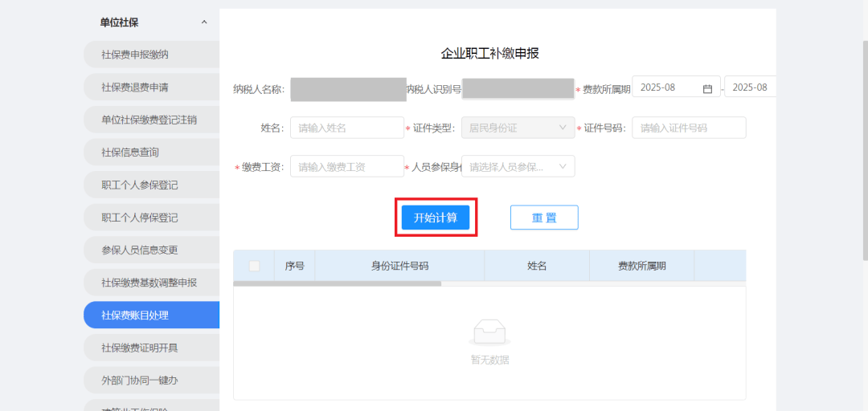Open 社保信息查询 menu item
The width and height of the screenshot is (868, 411).
(152, 153)
